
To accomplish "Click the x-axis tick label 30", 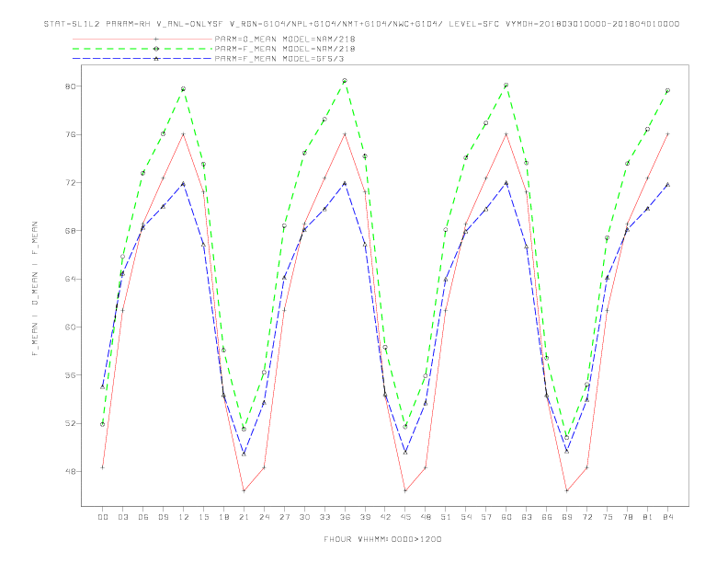I will pyautogui.click(x=304, y=517).
